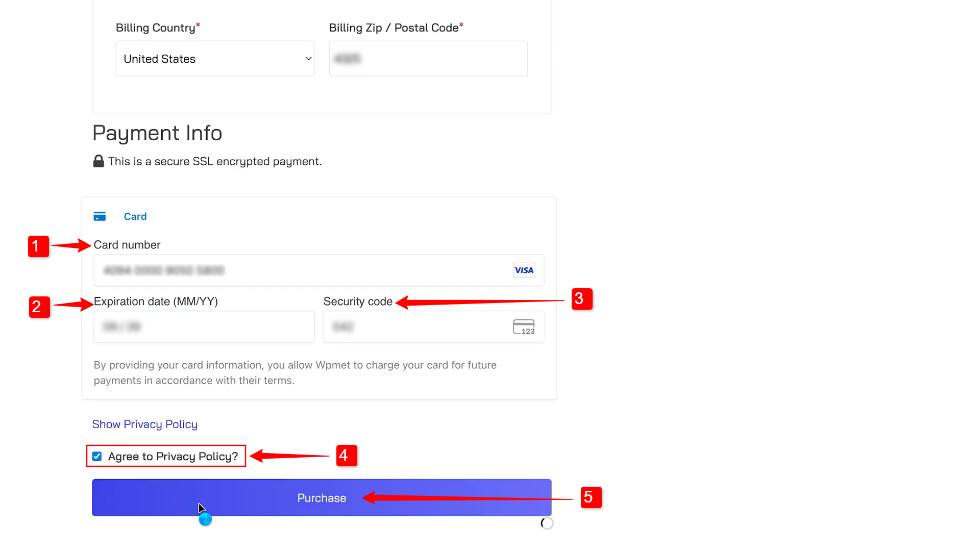980x551 pixels.
Task: Focus the Billing Zip / Postal Code field
Action: click(x=428, y=59)
